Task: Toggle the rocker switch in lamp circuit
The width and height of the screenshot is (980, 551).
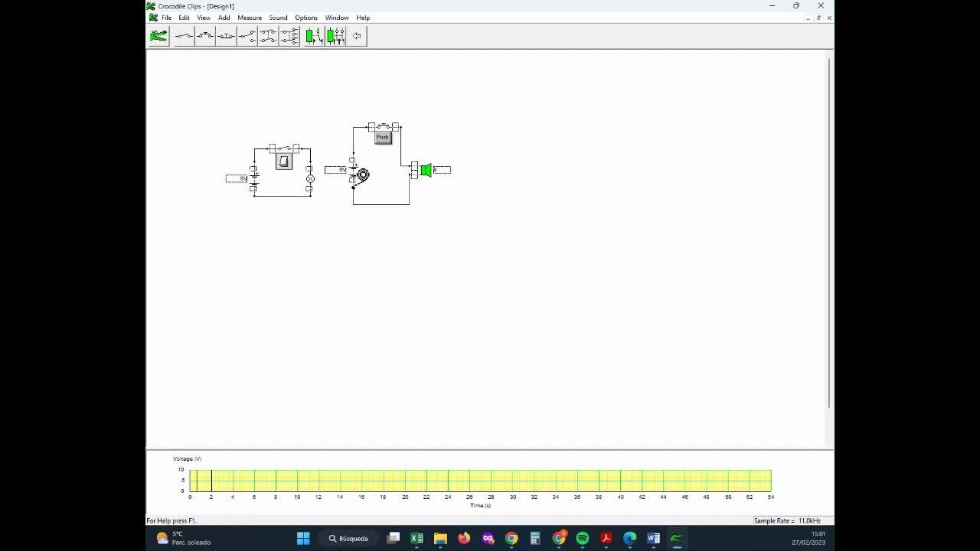Action: coord(284,161)
